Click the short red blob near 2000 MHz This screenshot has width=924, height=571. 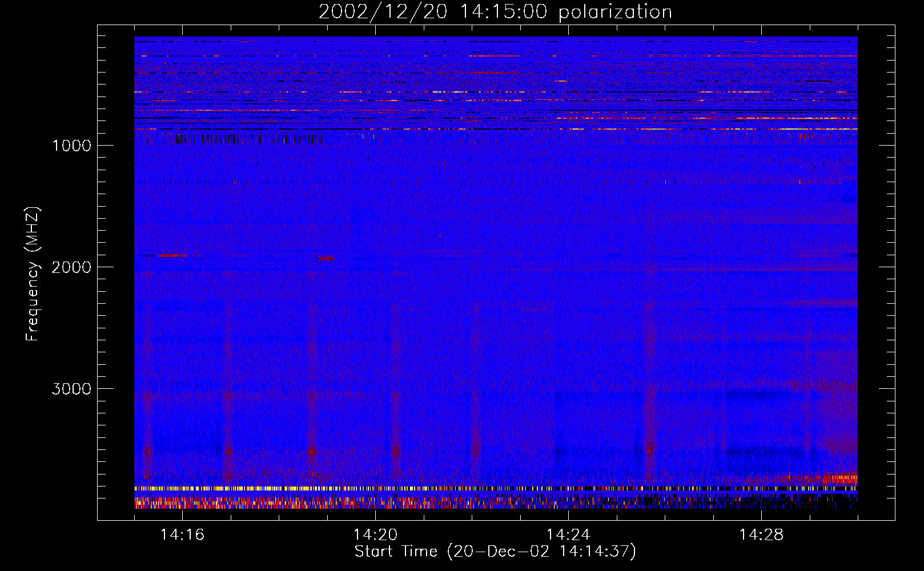coord(327,258)
